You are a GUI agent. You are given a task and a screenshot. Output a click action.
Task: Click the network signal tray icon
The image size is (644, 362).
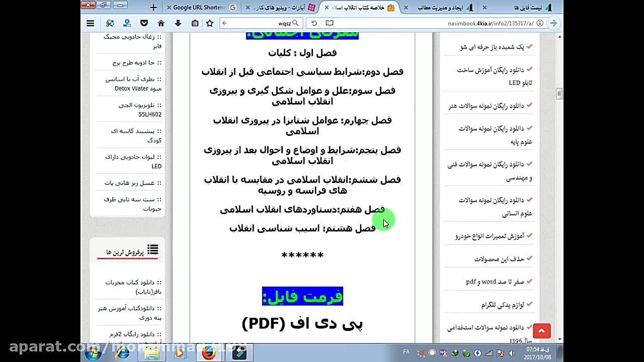[x=489, y=352]
